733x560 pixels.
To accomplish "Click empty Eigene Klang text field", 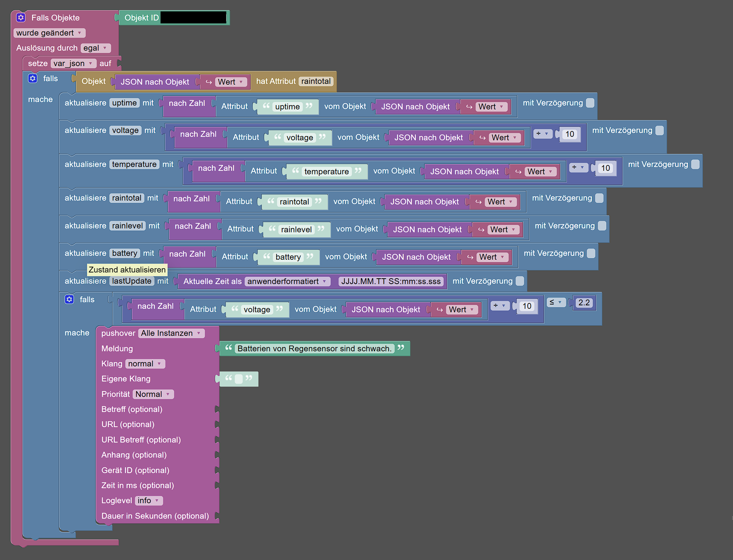I will [x=239, y=379].
